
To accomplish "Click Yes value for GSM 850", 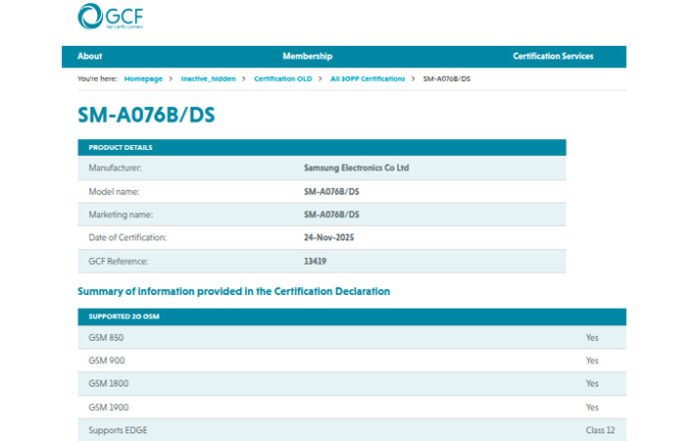I will (x=592, y=338).
